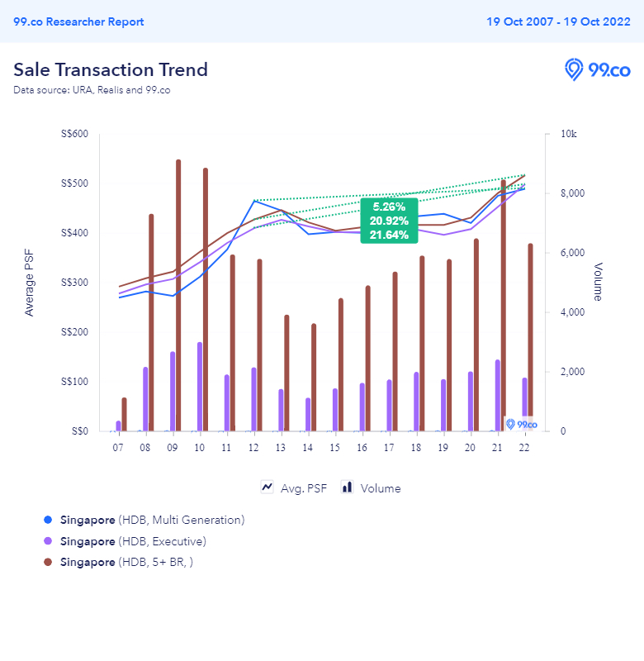This screenshot has height=661, width=644.
Task: Click the Volume bar chart legend icon
Action: (348, 487)
